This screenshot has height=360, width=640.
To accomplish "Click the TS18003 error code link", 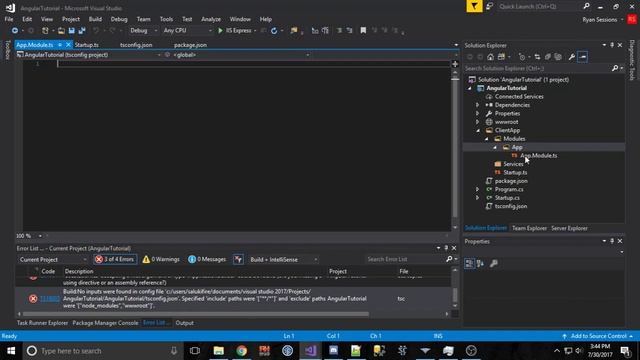I will click(x=50, y=299).
